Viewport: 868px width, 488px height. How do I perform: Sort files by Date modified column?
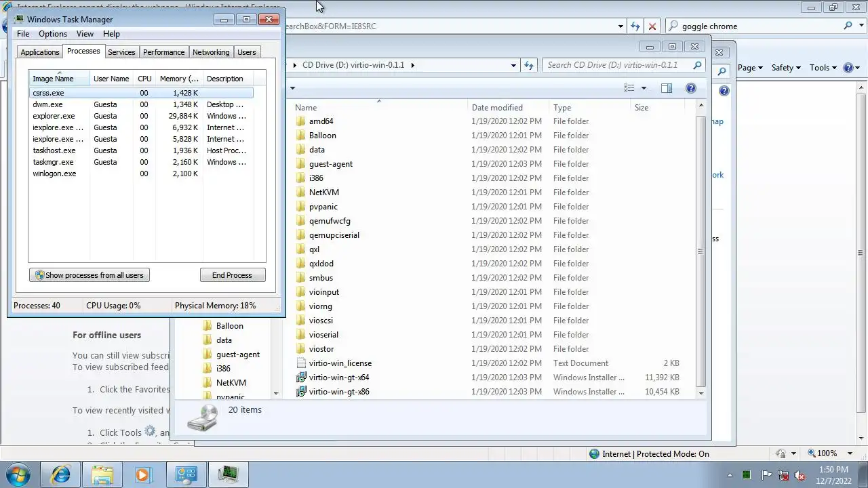tap(509, 108)
